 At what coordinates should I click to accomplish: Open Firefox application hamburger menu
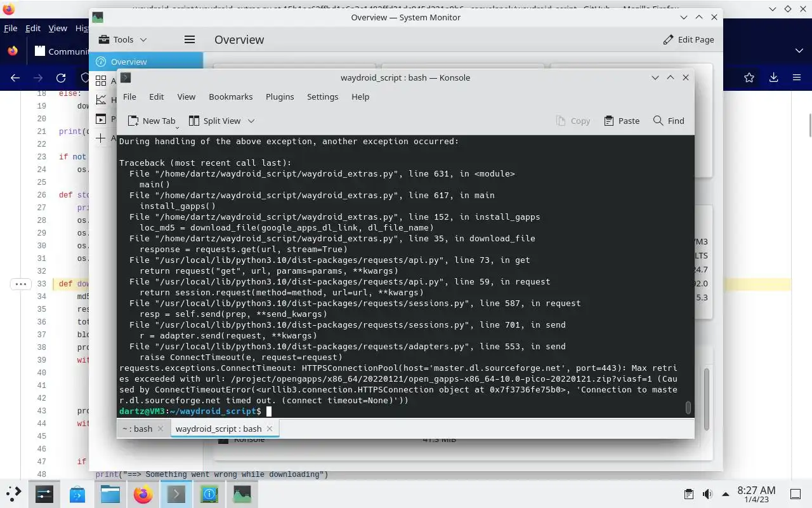pyautogui.click(x=797, y=77)
